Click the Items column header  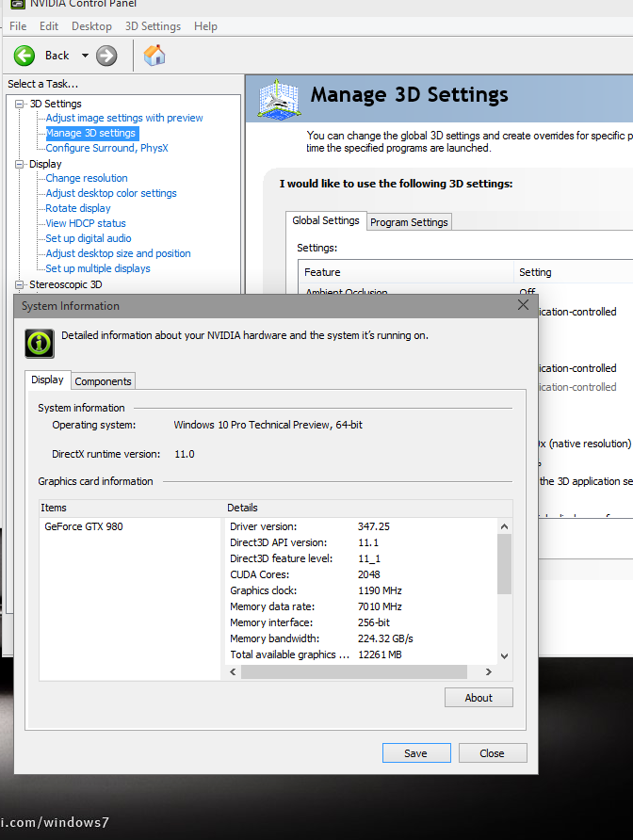(132, 508)
